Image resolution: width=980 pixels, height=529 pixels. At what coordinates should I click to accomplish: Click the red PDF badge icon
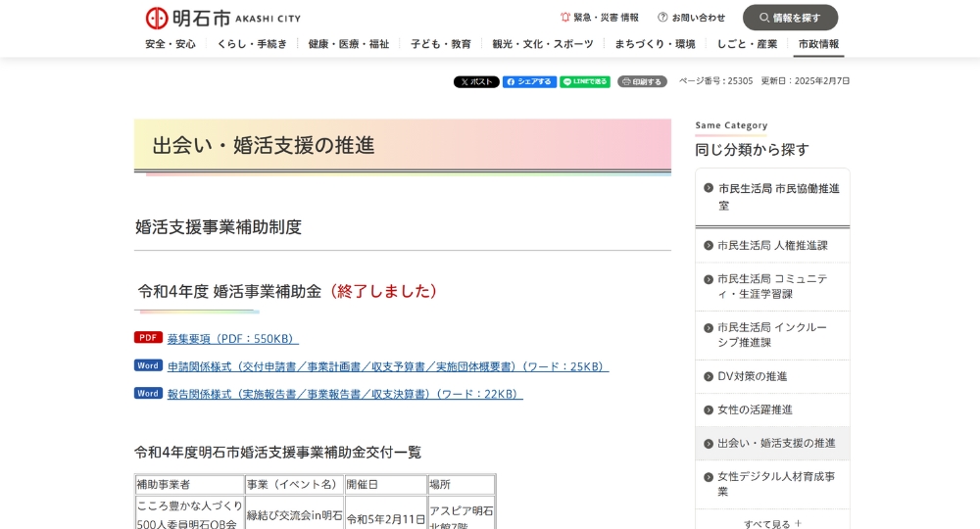pos(148,337)
